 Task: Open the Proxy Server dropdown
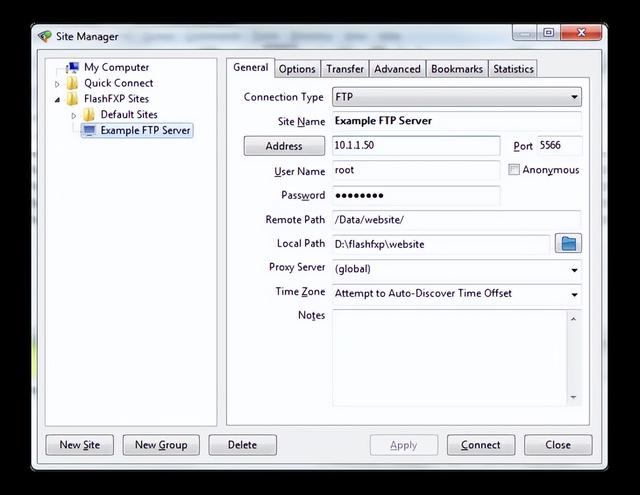tap(575, 269)
